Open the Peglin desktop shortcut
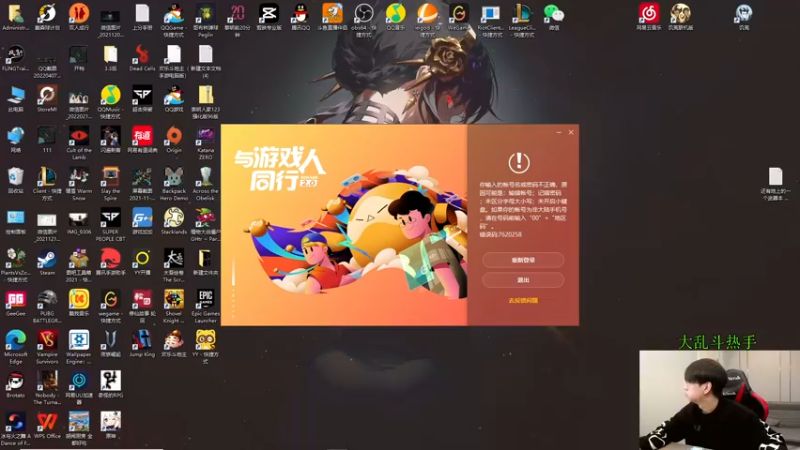This screenshot has width=800, height=450. (x=205, y=20)
